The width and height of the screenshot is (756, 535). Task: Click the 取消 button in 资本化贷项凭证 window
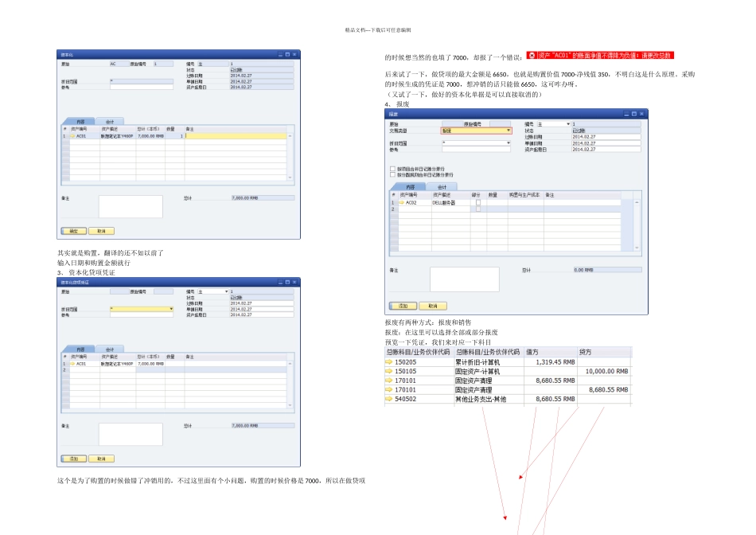click(x=101, y=459)
